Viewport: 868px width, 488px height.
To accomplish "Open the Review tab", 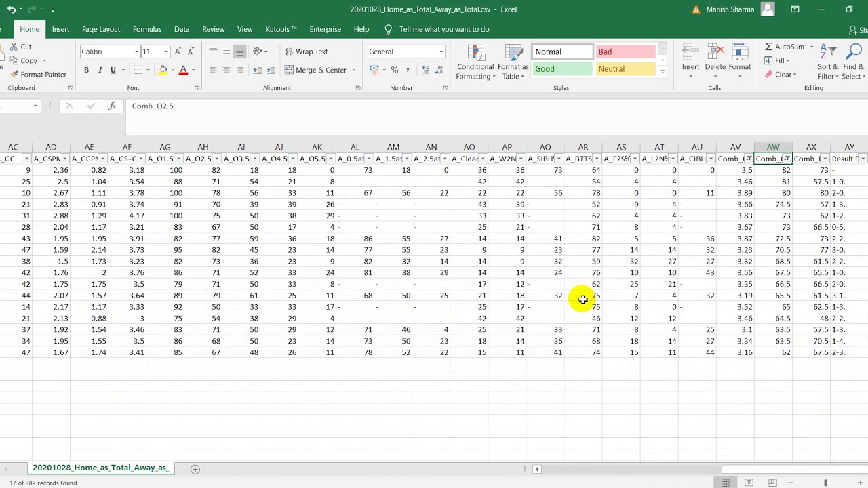I will pos(213,29).
